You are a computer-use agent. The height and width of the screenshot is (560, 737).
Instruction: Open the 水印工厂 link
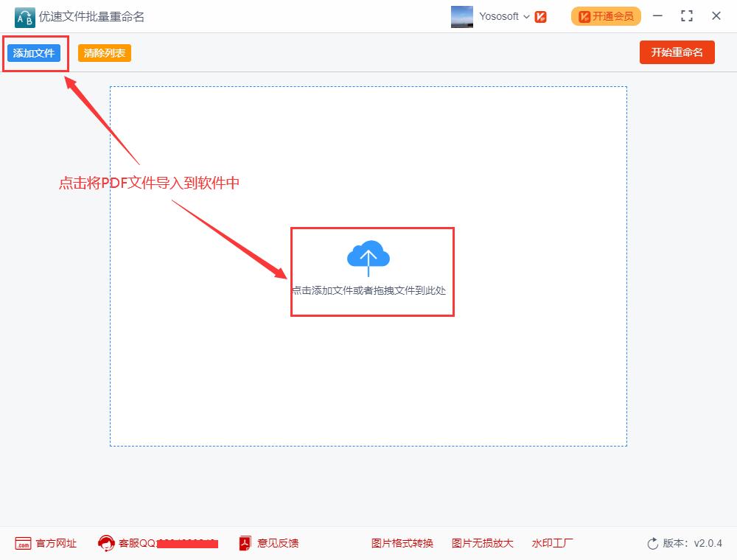coord(552,543)
